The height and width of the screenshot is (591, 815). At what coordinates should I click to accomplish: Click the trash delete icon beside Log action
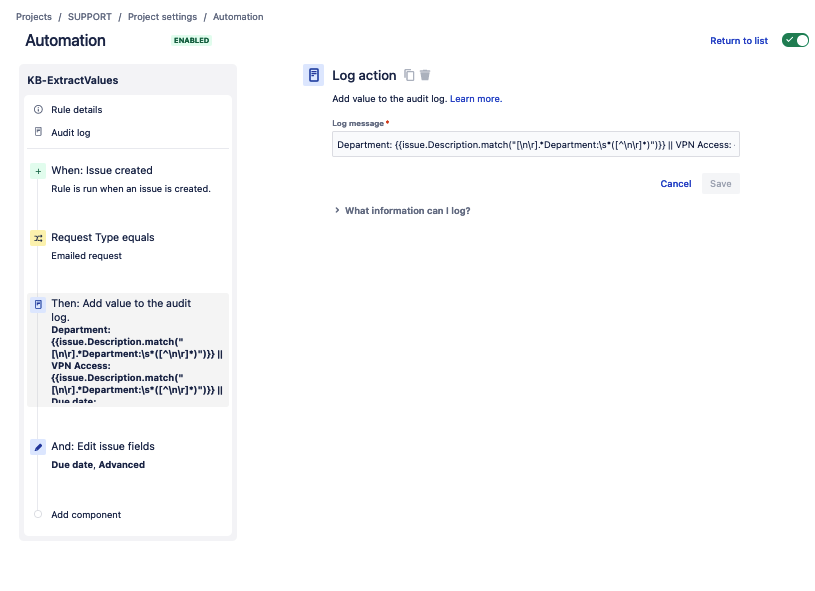tap(425, 75)
